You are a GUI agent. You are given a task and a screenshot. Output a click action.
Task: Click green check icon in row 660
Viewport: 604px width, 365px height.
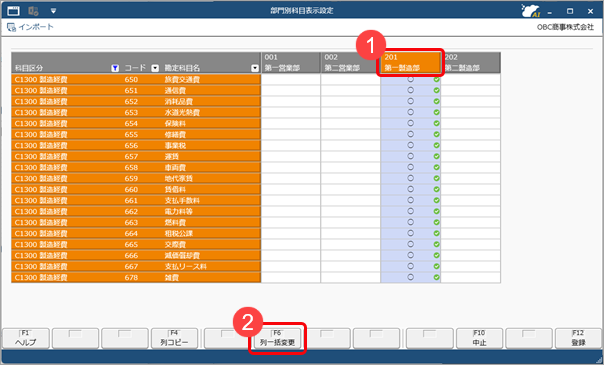coord(436,189)
